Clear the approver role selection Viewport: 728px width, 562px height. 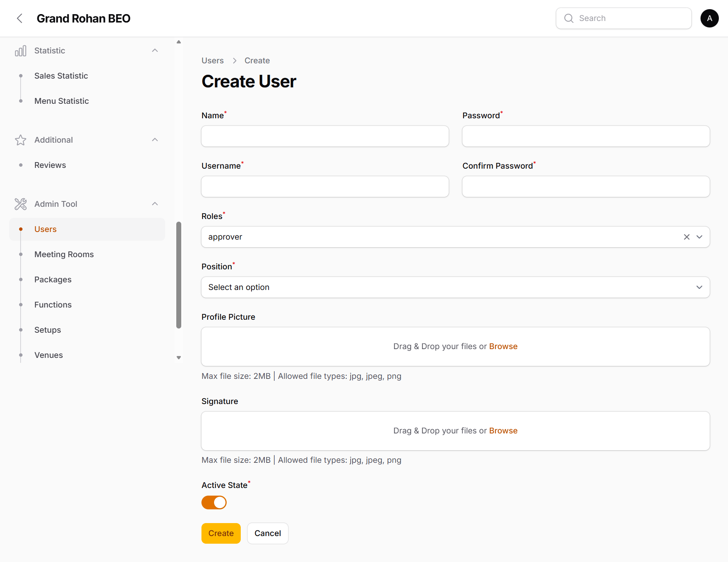click(686, 237)
